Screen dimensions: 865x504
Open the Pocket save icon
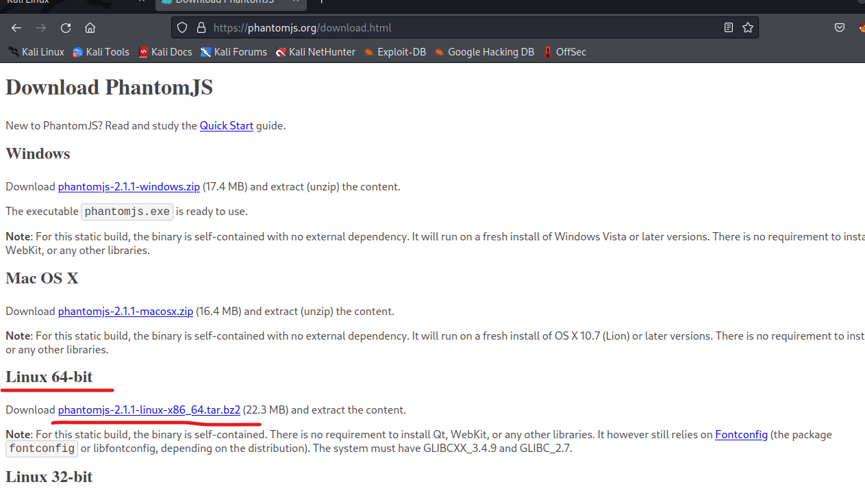(x=840, y=28)
